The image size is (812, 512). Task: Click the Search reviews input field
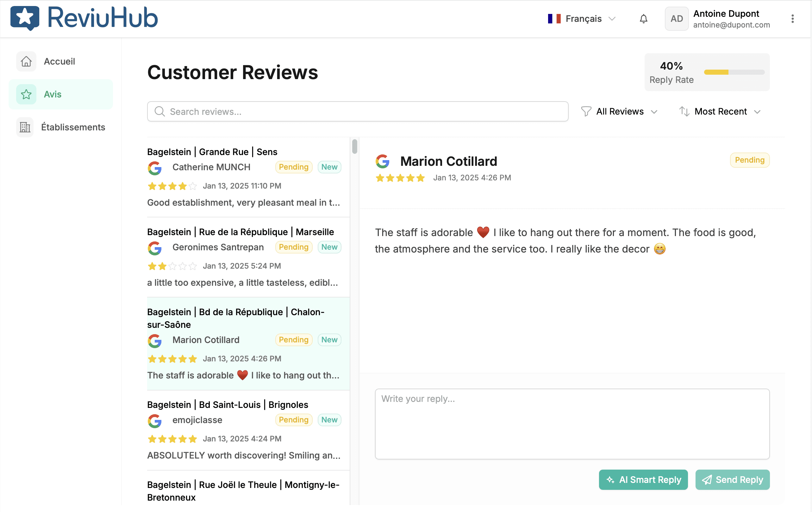click(358, 111)
